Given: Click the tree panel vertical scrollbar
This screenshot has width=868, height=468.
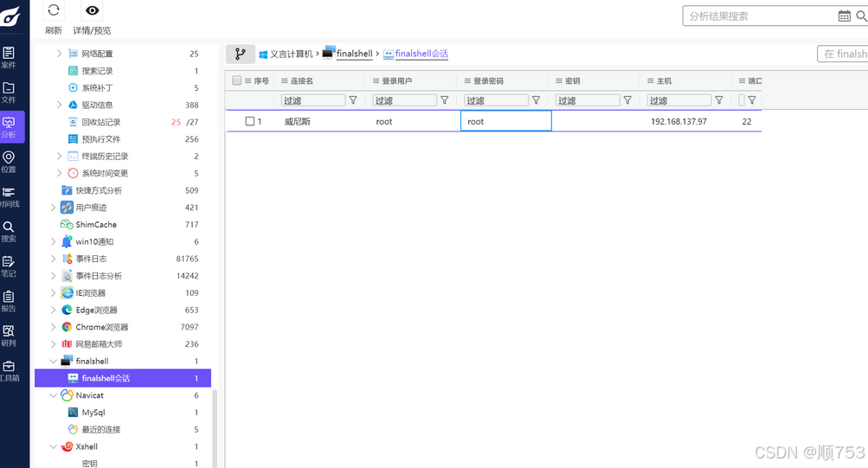Looking at the screenshot, I should pos(215,429).
